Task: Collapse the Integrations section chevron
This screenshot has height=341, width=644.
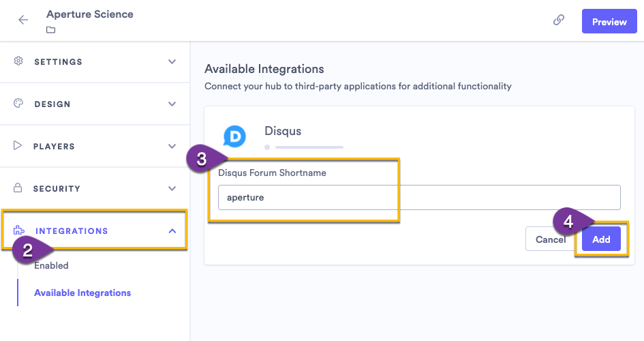Action: click(x=172, y=231)
